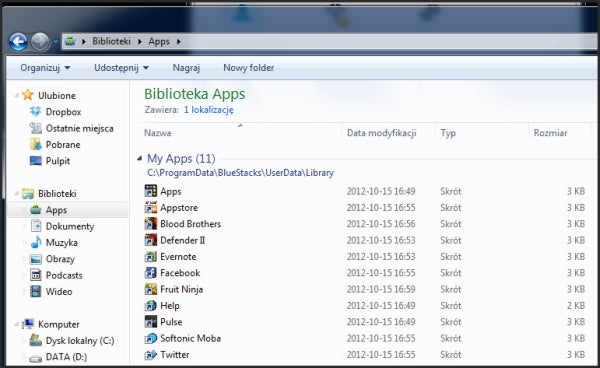Screen dimensions: 600x368
Task: Select Apps in the address breadcrumb
Action: 159,41
